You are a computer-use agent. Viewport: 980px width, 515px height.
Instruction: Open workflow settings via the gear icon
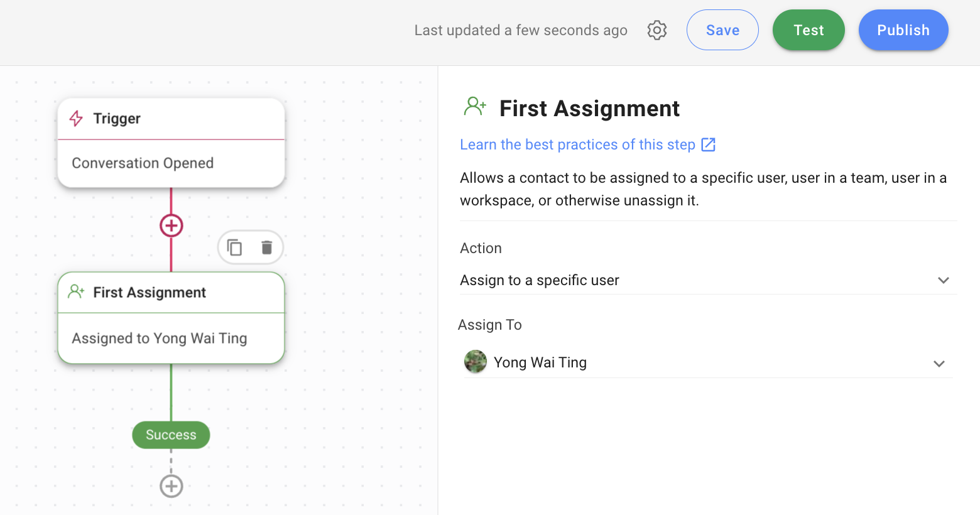click(656, 30)
